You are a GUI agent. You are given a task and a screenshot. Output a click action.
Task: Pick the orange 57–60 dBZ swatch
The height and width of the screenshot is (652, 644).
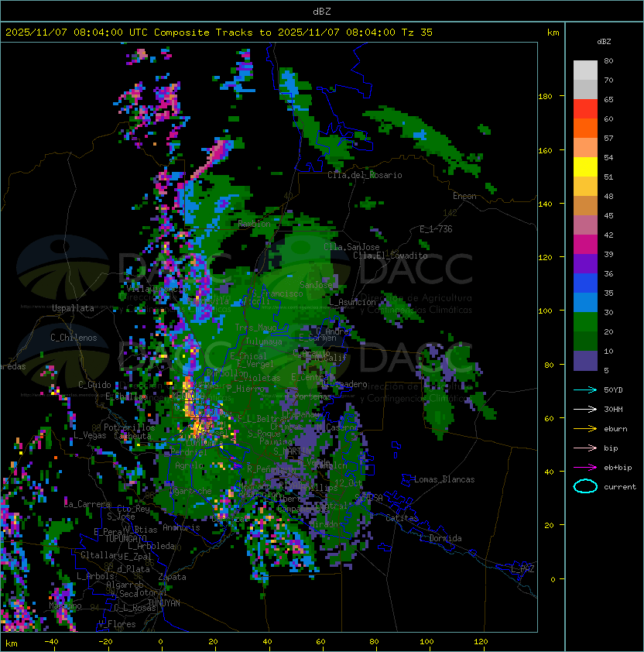pos(585,128)
